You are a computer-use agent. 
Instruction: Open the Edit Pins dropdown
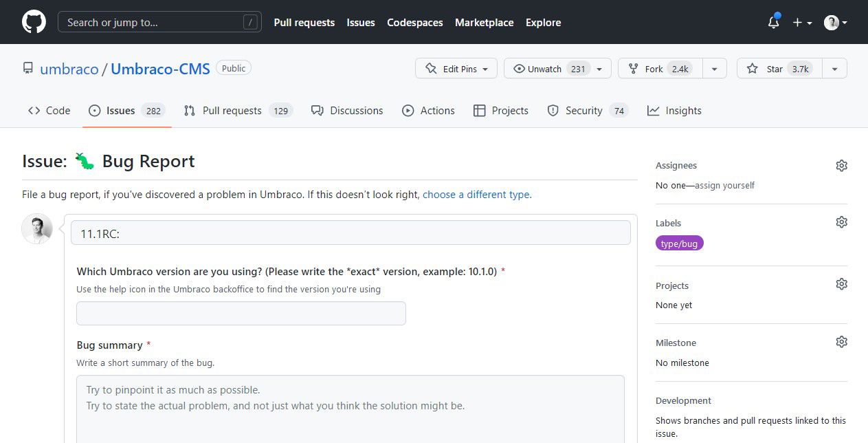click(456, 69)
